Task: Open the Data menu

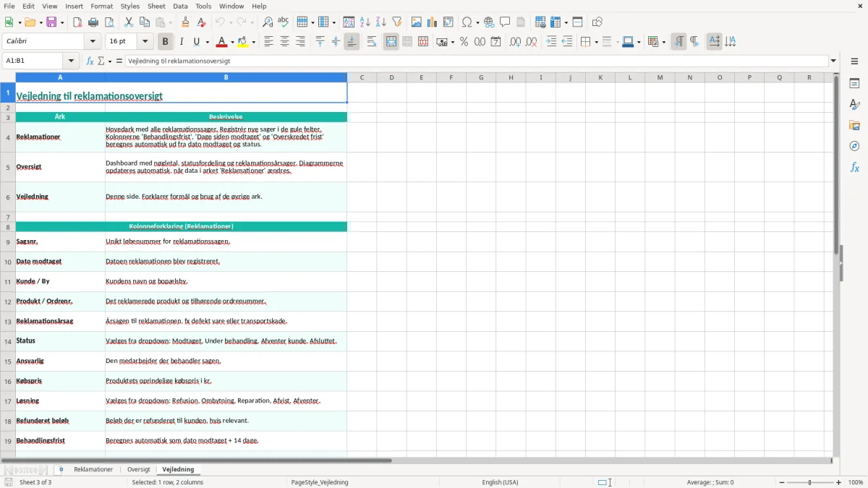Action: 180,6
